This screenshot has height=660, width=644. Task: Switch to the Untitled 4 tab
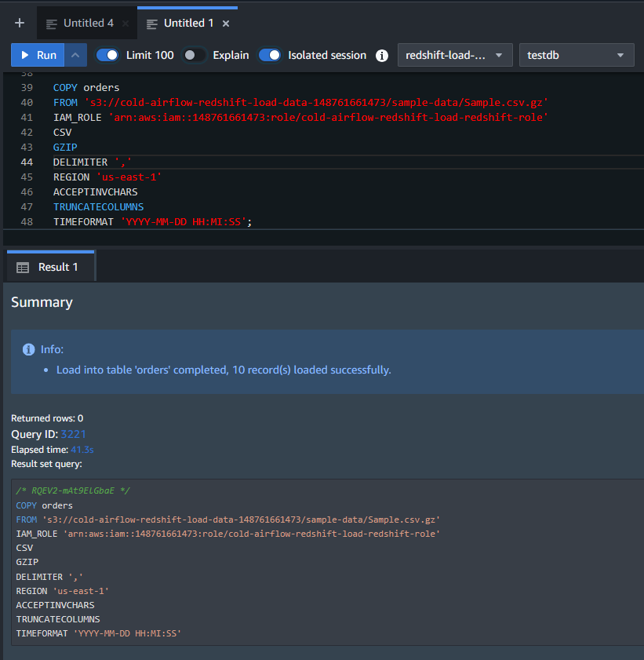tap(88, 24)
